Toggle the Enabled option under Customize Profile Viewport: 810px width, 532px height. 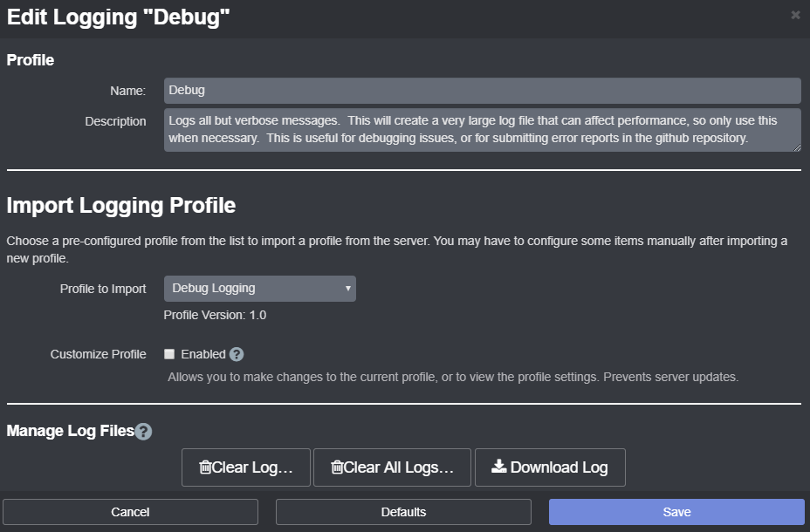(171, 354)
